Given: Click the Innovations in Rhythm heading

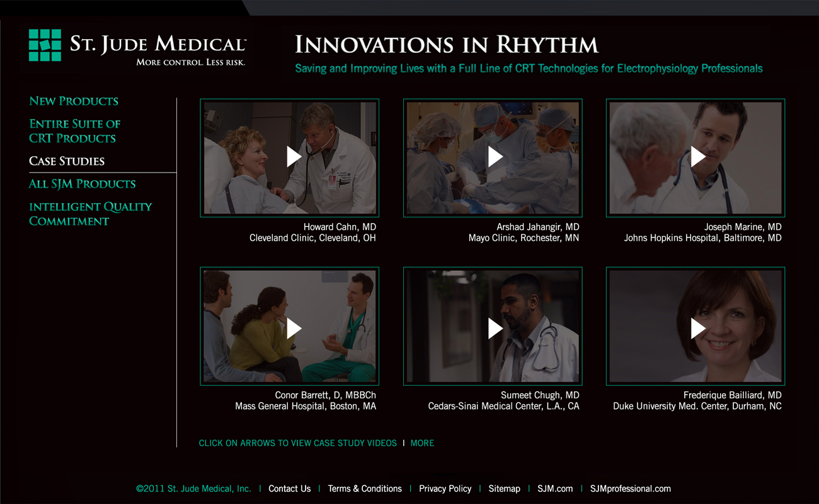Looking at the screenshot, I should pos(447,45).
